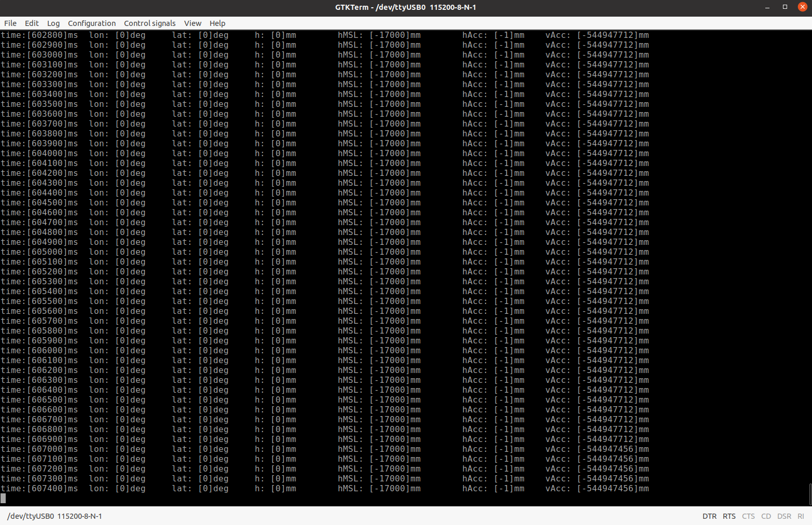Screen dimensions: 812x525
Task: Click lat value in the 606500ms row
Action: pos(213,400)
